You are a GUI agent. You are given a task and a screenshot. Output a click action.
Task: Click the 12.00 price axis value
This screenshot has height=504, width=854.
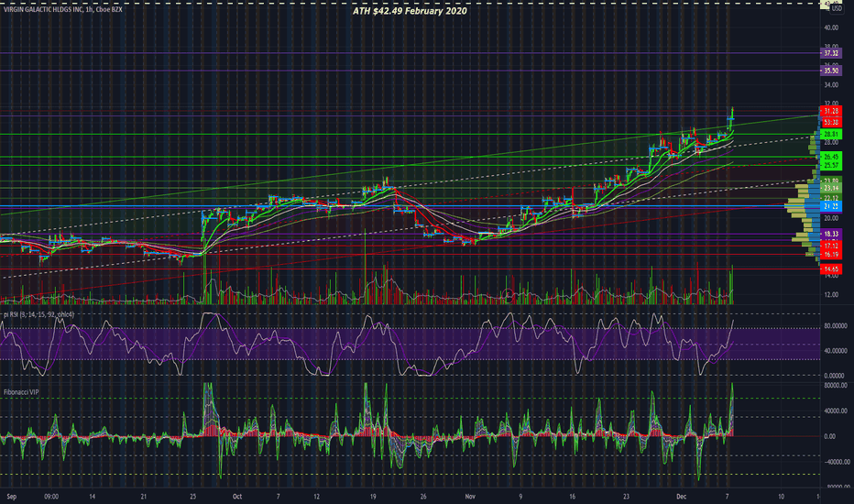[x=831, y=295]
